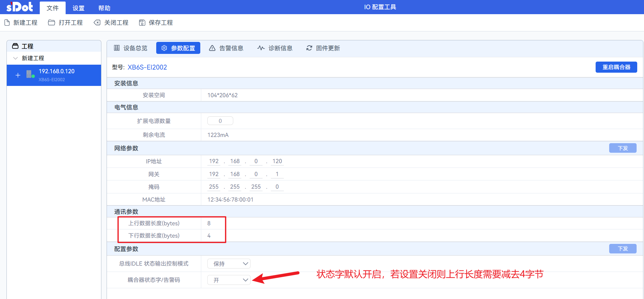The width and height of the screenshot is (644, 299).
Task: Click the save project disk icon
Action: [x=142, y=22]
